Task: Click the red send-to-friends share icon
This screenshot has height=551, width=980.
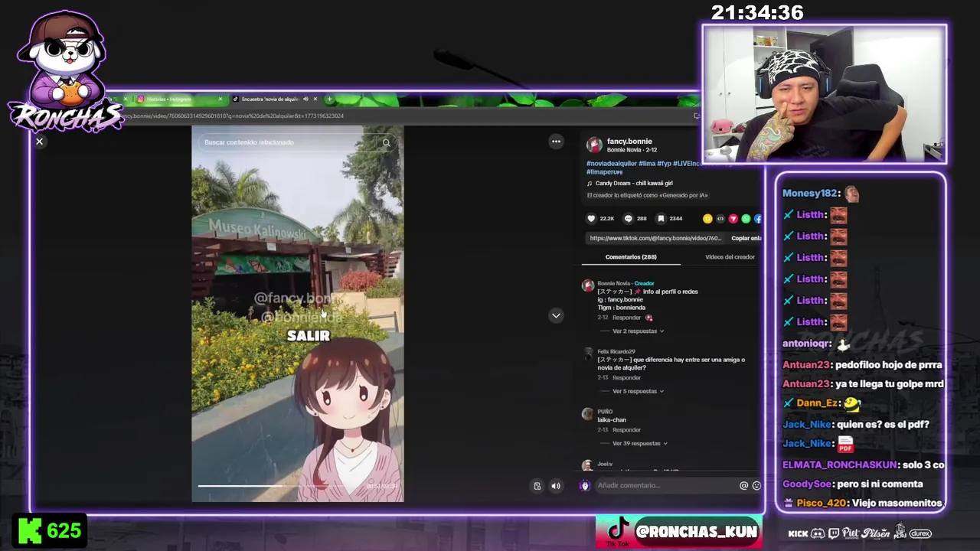Action: tap(733, 219)
